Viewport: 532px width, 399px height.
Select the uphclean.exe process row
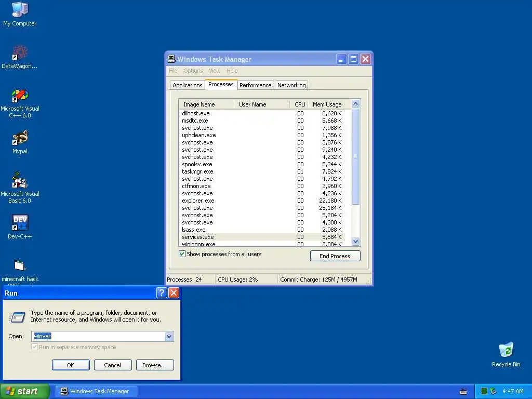[262, 135]
